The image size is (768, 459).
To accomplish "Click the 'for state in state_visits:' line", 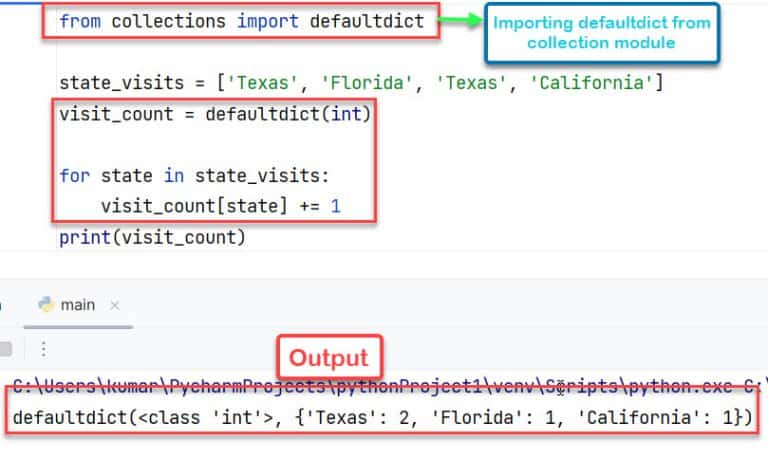I will coord(194,175).
